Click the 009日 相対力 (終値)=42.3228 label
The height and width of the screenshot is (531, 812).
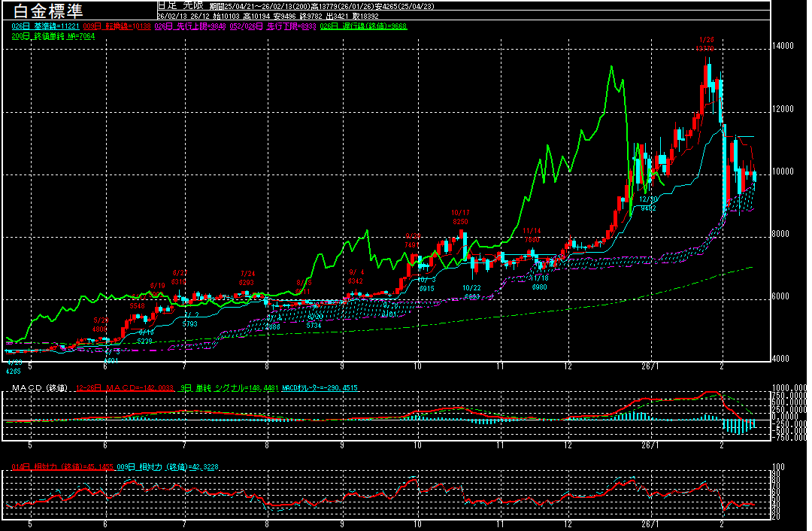click(156, 467)
